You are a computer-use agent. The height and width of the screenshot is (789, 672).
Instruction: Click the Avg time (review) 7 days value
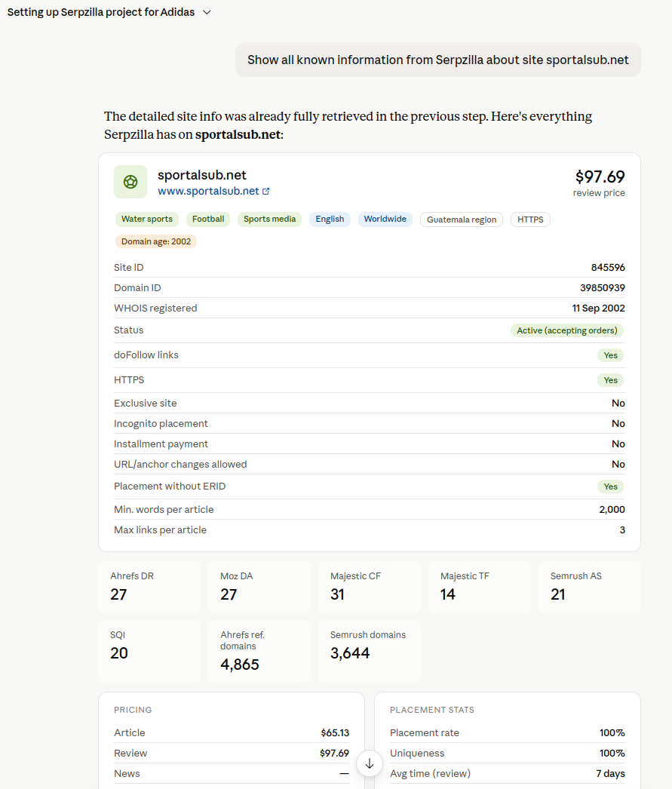tap(611, 773)
